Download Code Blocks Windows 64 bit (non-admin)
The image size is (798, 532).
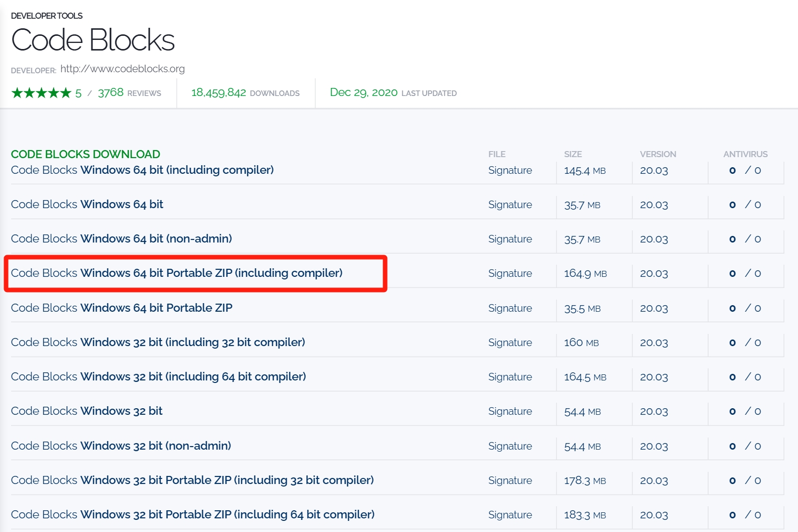pyautogui.click(x=121, y=239)
